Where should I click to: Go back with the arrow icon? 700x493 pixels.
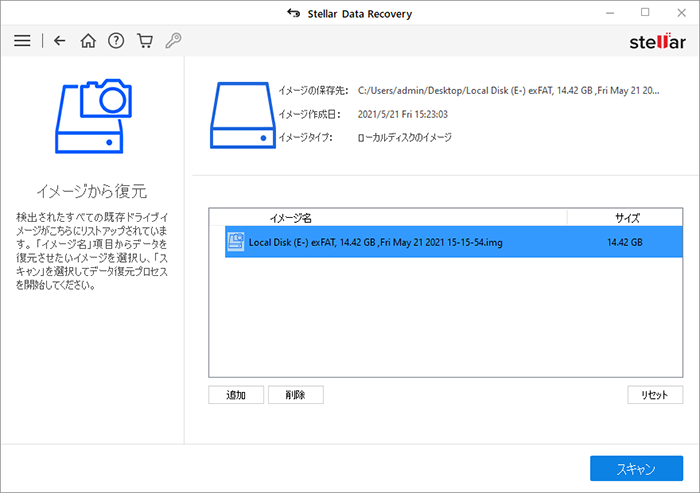[x=59, y=41]
